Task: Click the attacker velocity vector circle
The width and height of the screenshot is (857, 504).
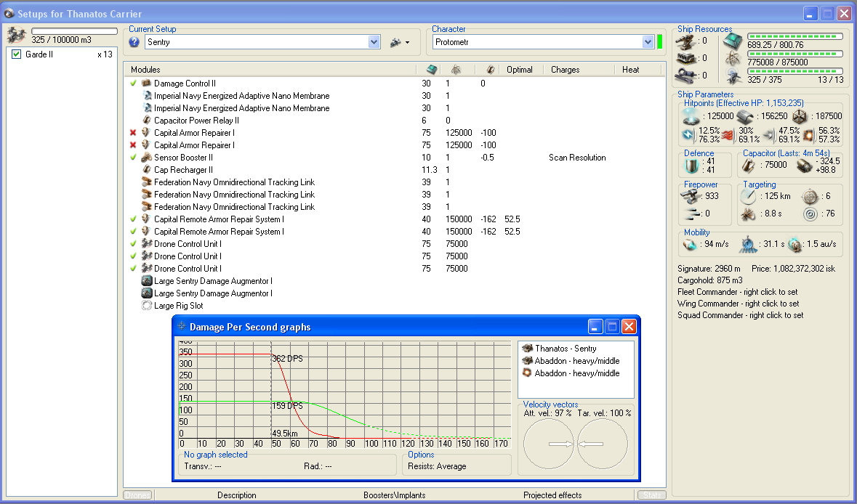Action: pyautogui.click(x=550, y=444)
